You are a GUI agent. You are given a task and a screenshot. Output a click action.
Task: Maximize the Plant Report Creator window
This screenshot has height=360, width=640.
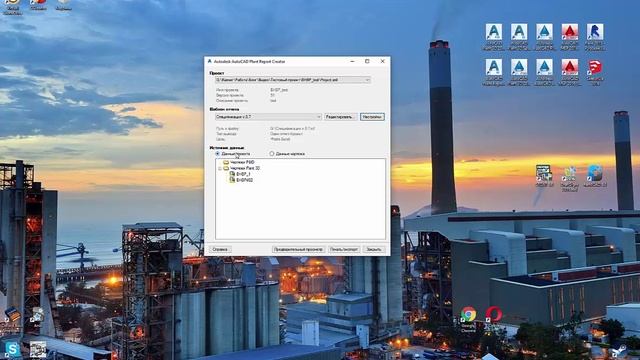pos(367,61)
